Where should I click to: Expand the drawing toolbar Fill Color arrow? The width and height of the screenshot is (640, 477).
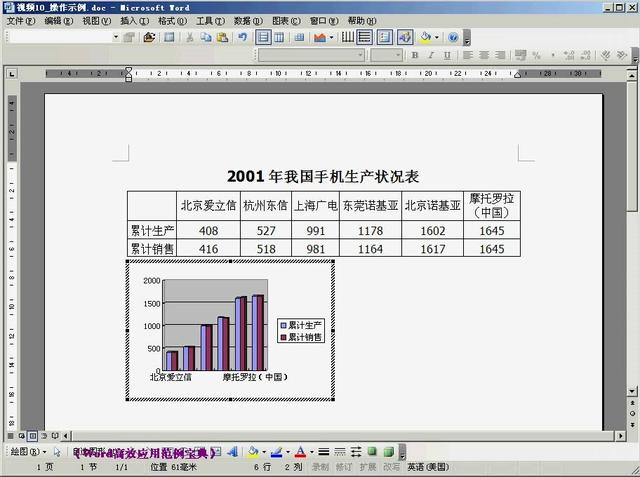(x=264, y=452)
